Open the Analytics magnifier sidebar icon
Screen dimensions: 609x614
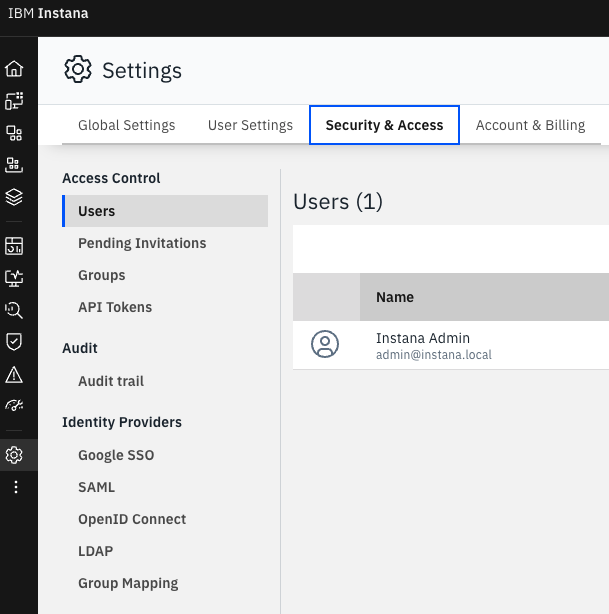point(14,310)
